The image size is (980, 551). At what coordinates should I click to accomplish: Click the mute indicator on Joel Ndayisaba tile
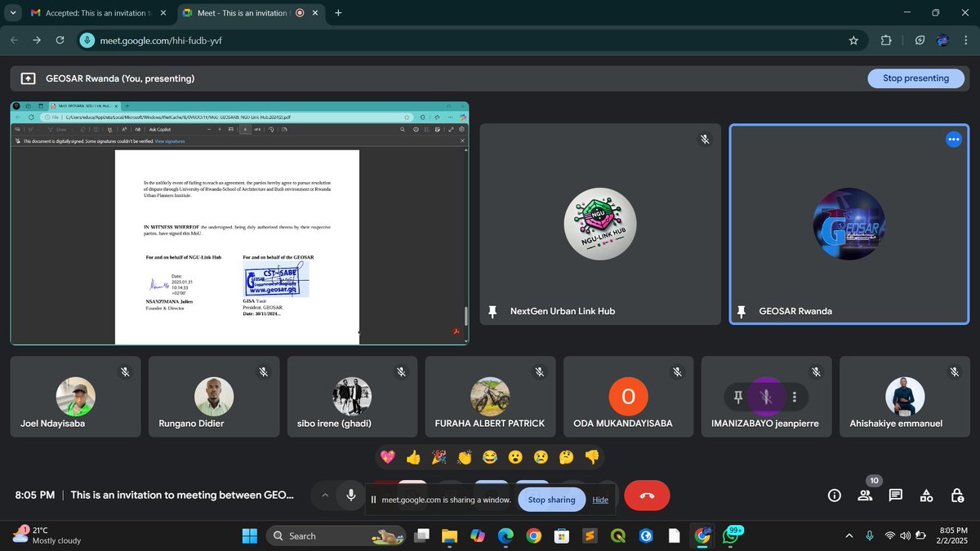click(x=125, y=371)
